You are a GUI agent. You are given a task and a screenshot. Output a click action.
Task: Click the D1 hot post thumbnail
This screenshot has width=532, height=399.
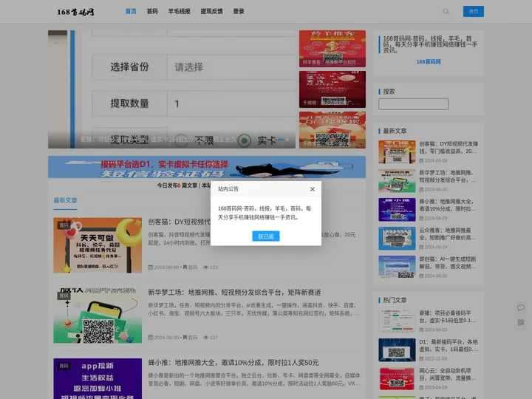397,349
